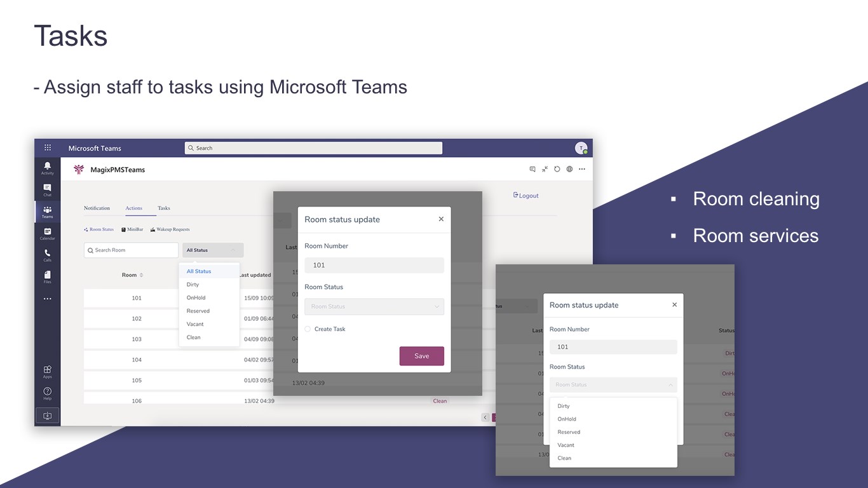Click the Save button

coord(422,356)
